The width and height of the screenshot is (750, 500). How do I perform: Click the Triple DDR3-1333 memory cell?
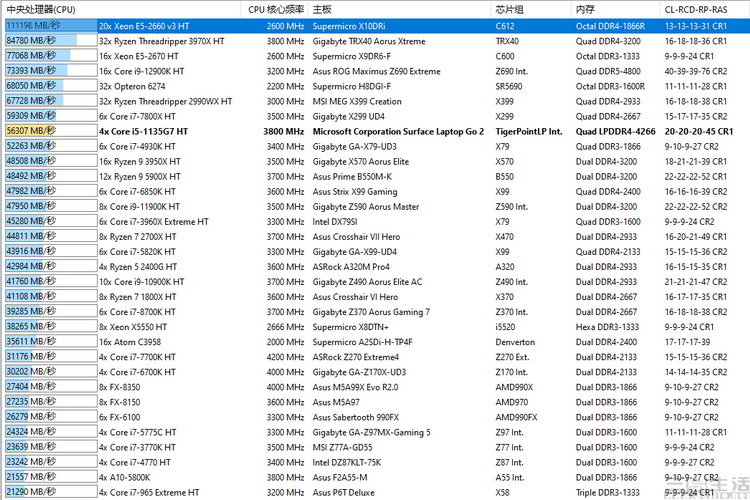click(x=607, y=492)
